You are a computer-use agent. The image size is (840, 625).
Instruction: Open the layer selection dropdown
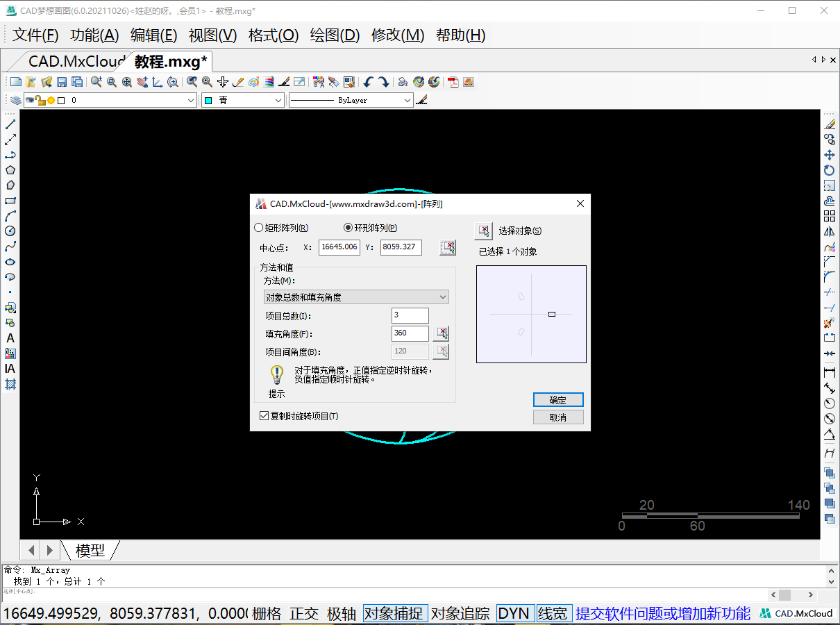(111, 101)
